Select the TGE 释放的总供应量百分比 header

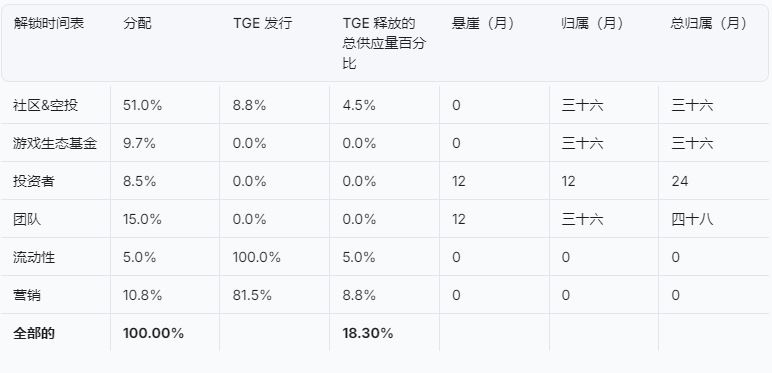tap(384, 43)
